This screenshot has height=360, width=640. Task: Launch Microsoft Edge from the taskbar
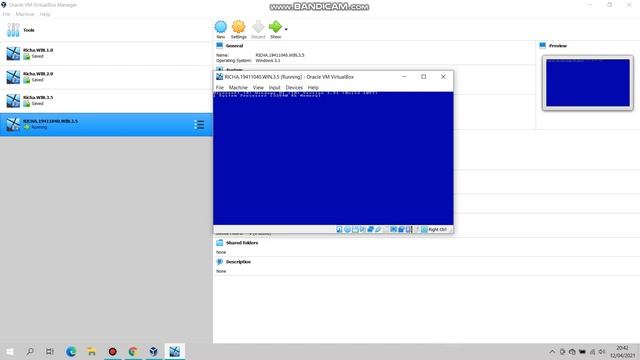(x=71, y=351)
